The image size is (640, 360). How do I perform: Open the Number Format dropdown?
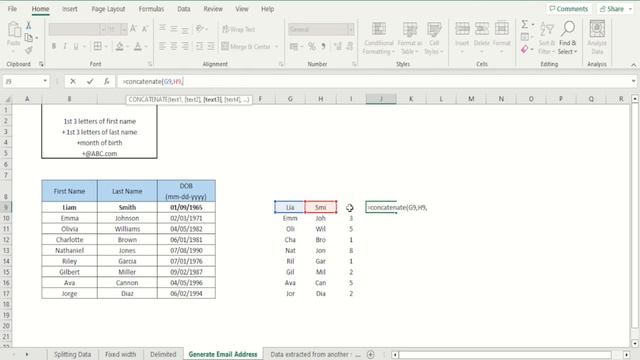[351, 29]
